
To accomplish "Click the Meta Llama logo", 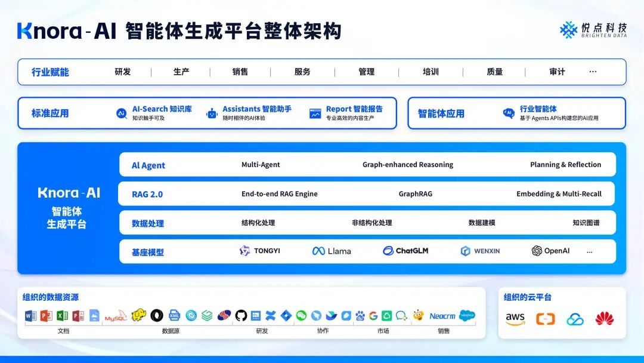I will click(332, 251).
